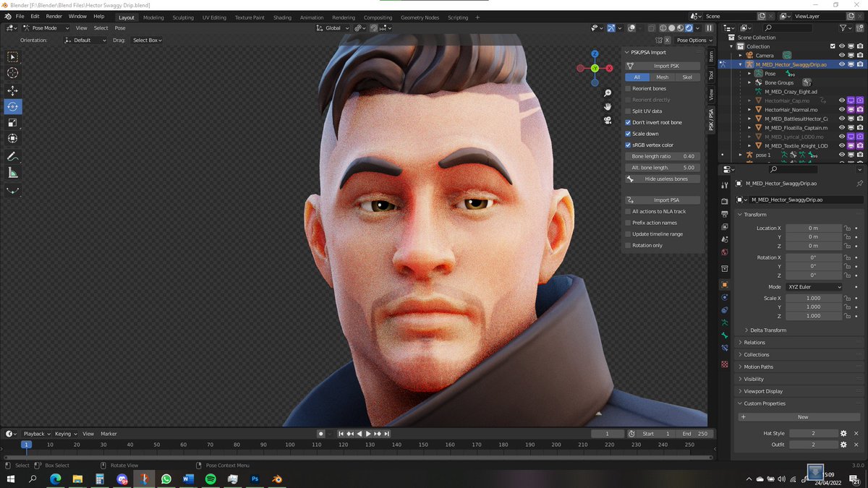Enable the Rotation only checkbox
Viewport: 868px width, 488px height.
[x=628, y=245]
